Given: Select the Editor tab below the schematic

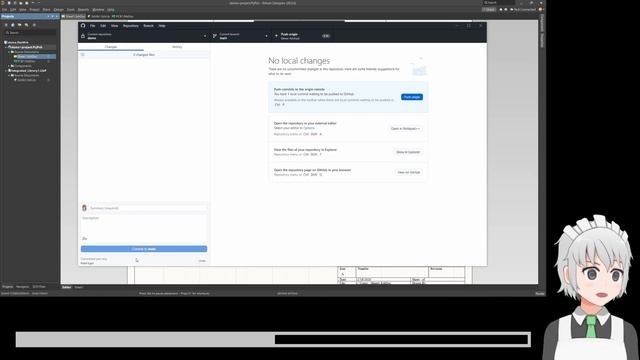Looking at the screenshot, I should (67, 287).
